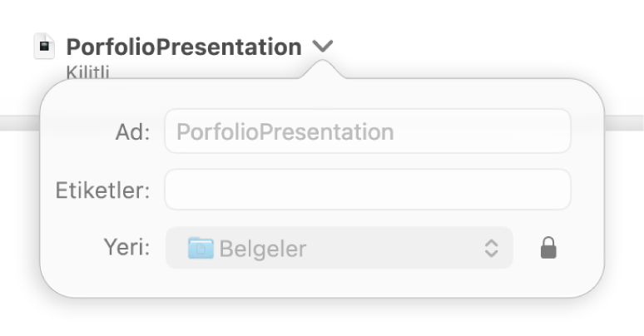Click the Kilitli status subtitle

coord(87,72)
